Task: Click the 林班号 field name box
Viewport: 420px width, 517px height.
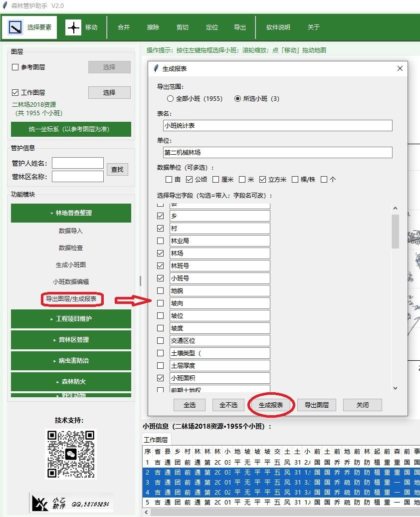Action: [x=220, y=266]
